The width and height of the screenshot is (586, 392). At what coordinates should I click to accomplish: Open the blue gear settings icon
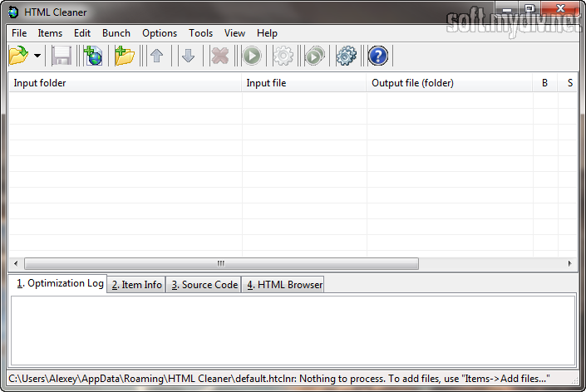point(346,56)
